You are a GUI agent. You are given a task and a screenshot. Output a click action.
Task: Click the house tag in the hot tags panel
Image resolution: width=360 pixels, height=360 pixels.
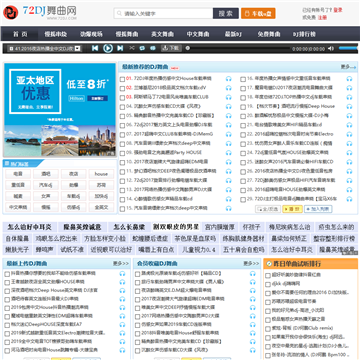[x=101, y=174]
